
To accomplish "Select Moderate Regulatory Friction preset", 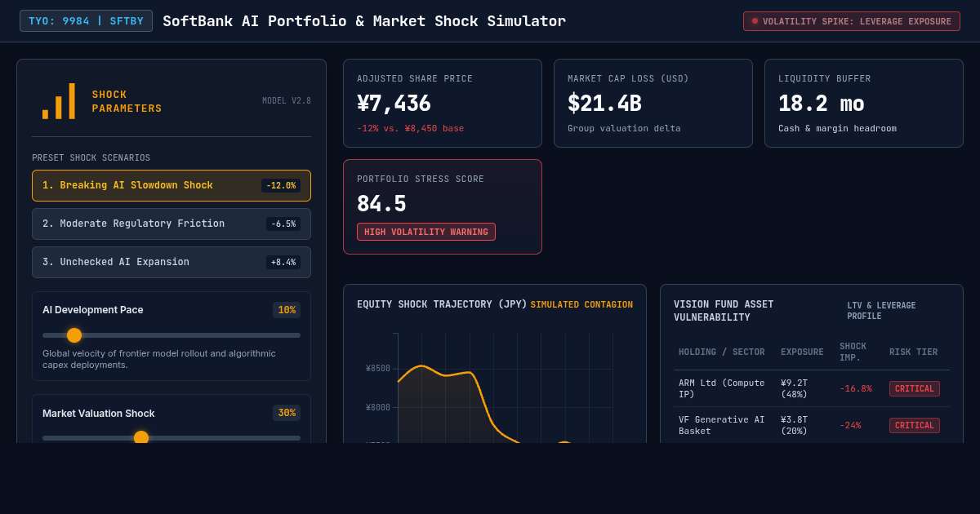I will click(x=171, y=224).
